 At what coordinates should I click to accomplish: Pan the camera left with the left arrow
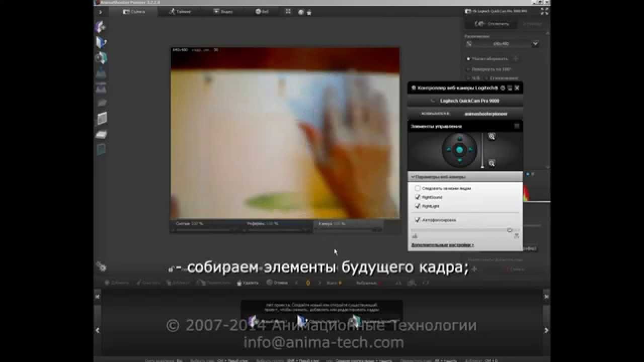click(448, 150)
